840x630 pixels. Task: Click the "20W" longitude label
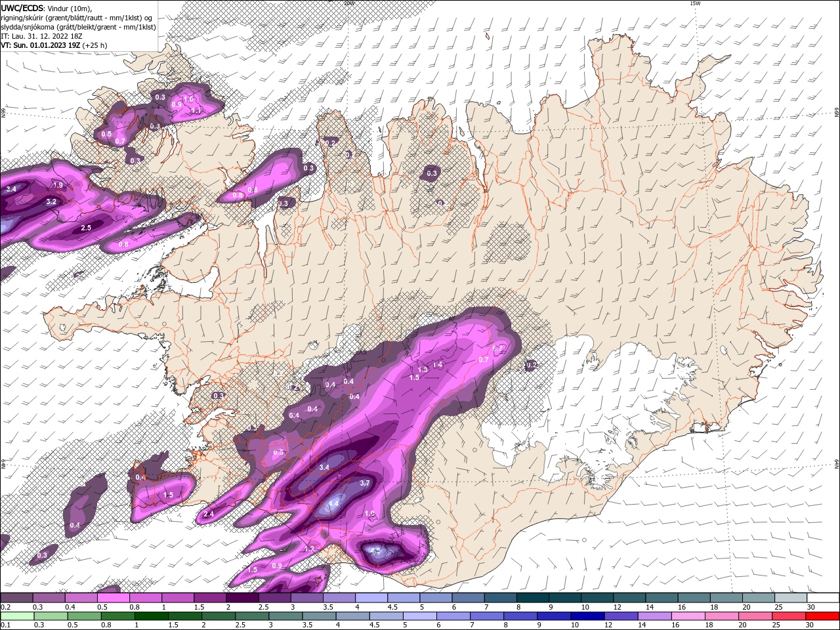pyautogui.click(x=349, y=3)
